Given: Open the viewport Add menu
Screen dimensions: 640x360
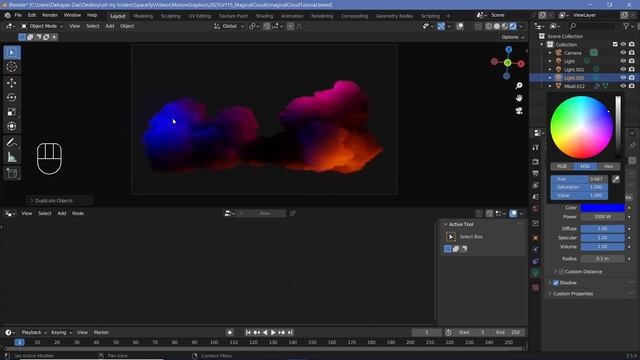Looking at the screenshot, I should point(110,26).
